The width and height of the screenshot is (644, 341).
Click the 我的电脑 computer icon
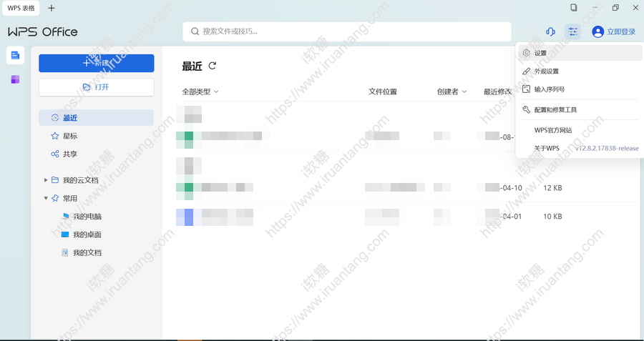[x=65, y=216]
